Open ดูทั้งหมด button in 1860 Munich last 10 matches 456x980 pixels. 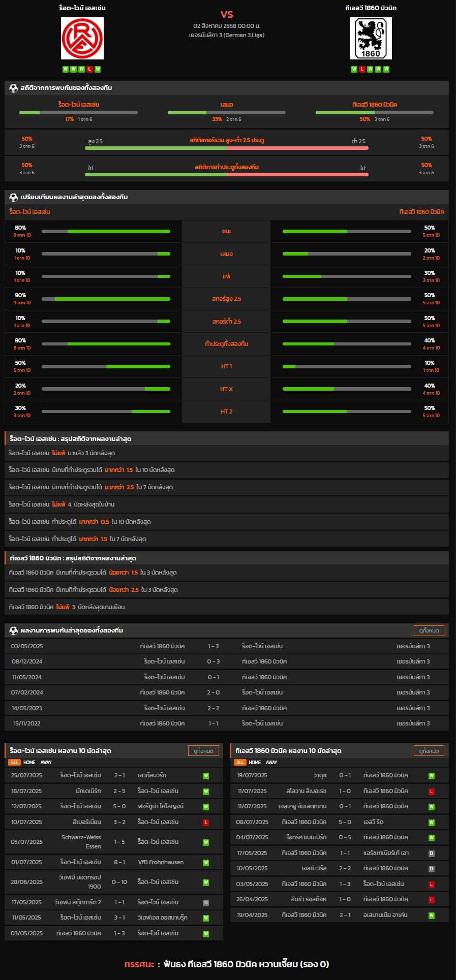[429, 751]
